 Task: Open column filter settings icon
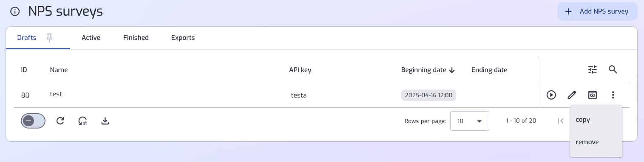592,70
